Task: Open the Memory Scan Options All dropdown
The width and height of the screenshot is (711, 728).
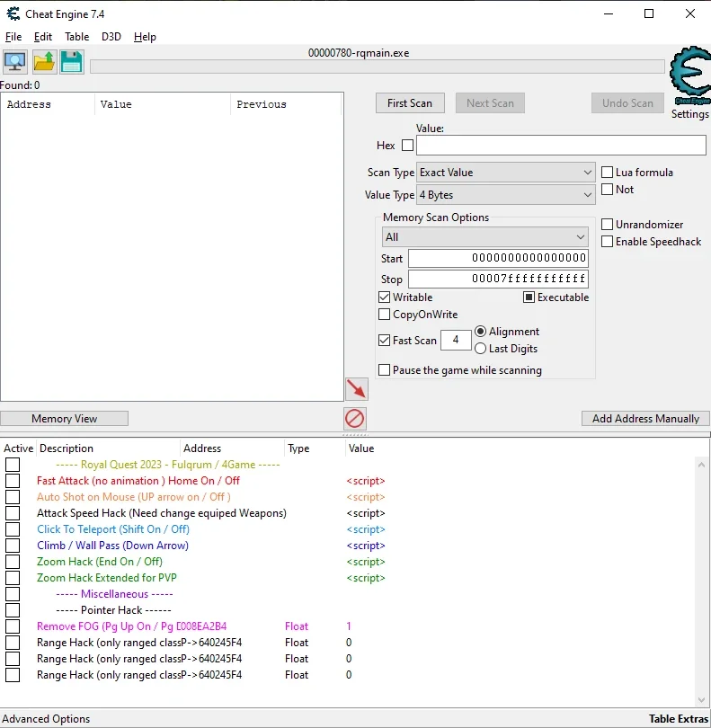Action: 484,236
